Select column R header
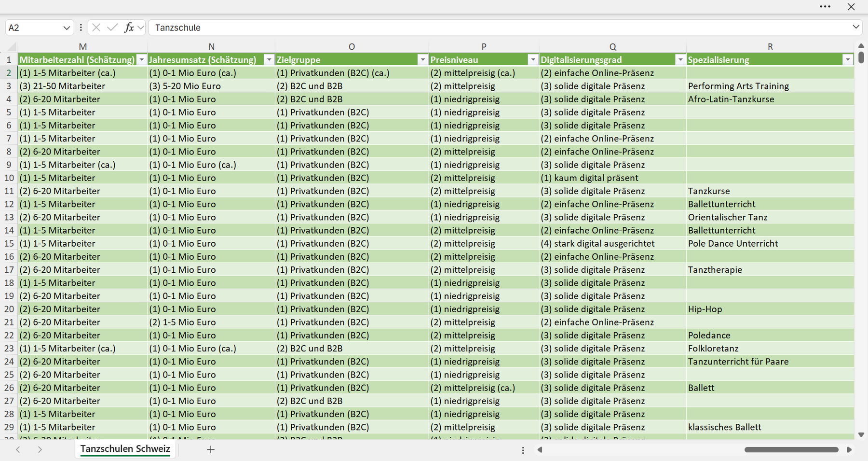This screenshot has width=868, height=461. click(770, 47)
